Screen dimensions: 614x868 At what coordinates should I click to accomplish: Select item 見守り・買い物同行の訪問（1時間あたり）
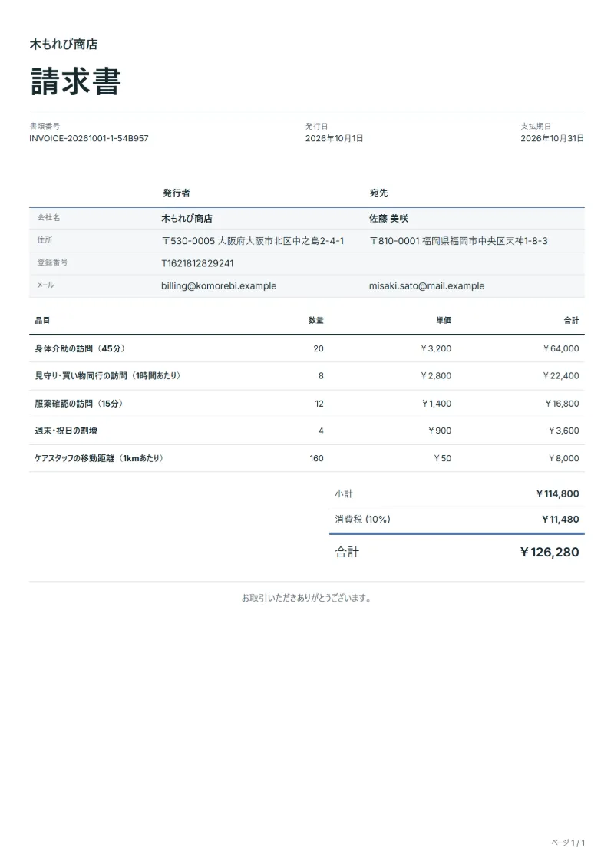click(108, 376)
